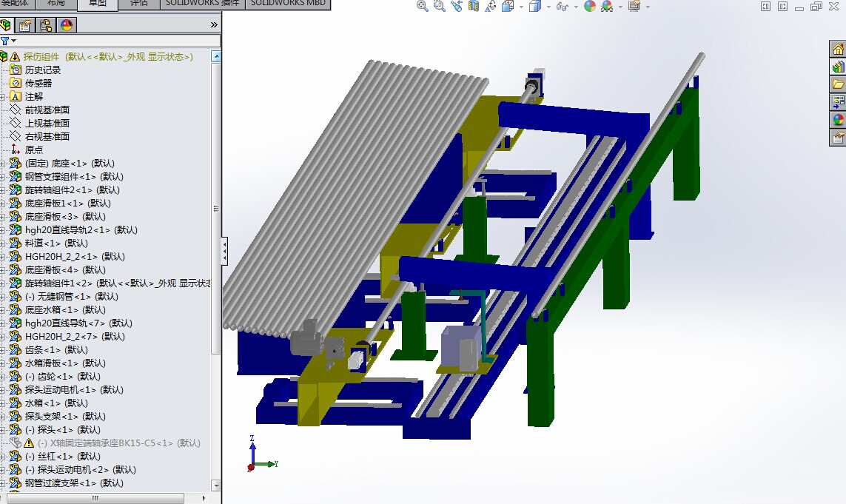Click the feature tree filter input field
Screen dimensions: 846x504
pos(118,41)
